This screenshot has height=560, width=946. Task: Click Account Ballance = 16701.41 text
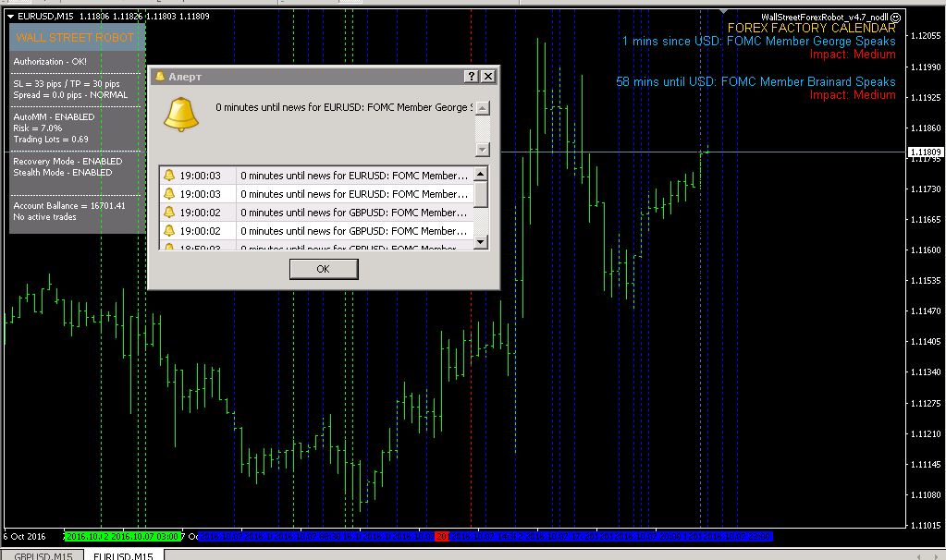[69, 205]
